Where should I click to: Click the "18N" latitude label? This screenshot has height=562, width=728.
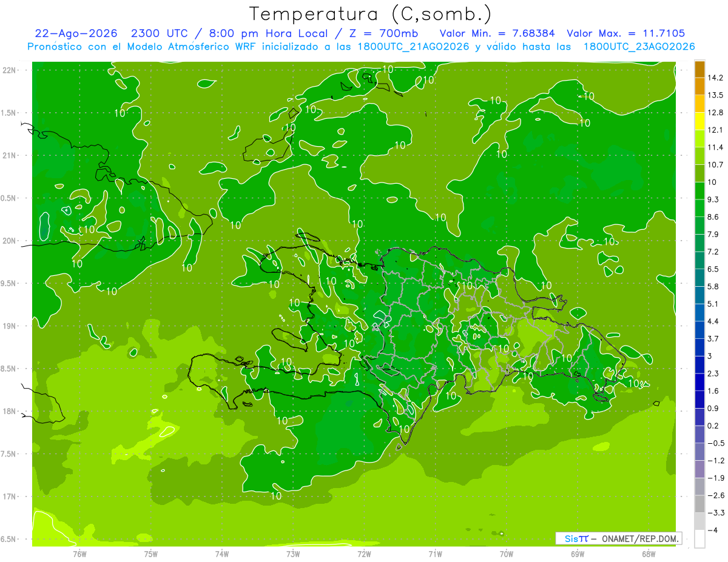coord(10,412)
